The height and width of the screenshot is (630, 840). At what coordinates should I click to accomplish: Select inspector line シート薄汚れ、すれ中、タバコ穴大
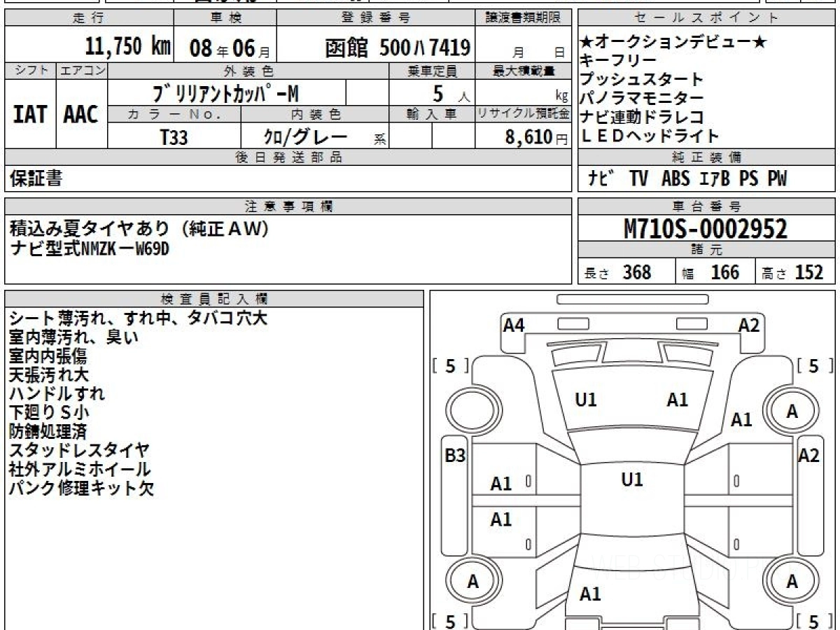click(139, 318)
